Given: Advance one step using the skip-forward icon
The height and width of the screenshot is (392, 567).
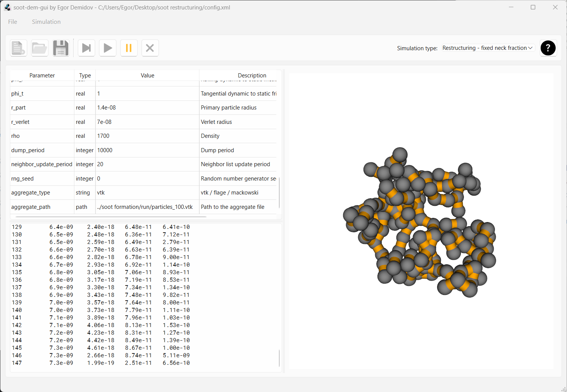Looking at the screenshot, I should coord(86,48).
